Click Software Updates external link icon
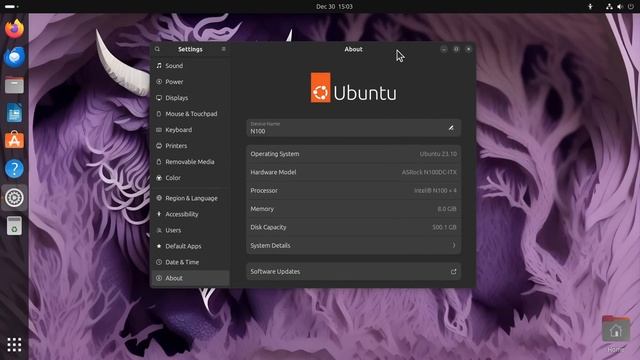640x360 pixels. (453, 271)
